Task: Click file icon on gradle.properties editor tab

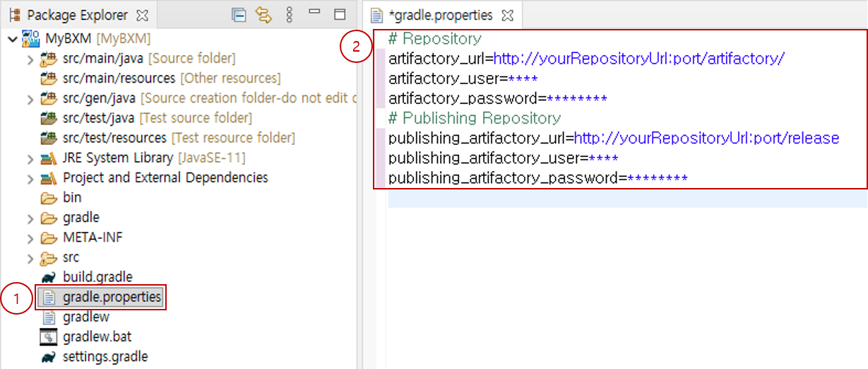Action: tap(377, 15)
